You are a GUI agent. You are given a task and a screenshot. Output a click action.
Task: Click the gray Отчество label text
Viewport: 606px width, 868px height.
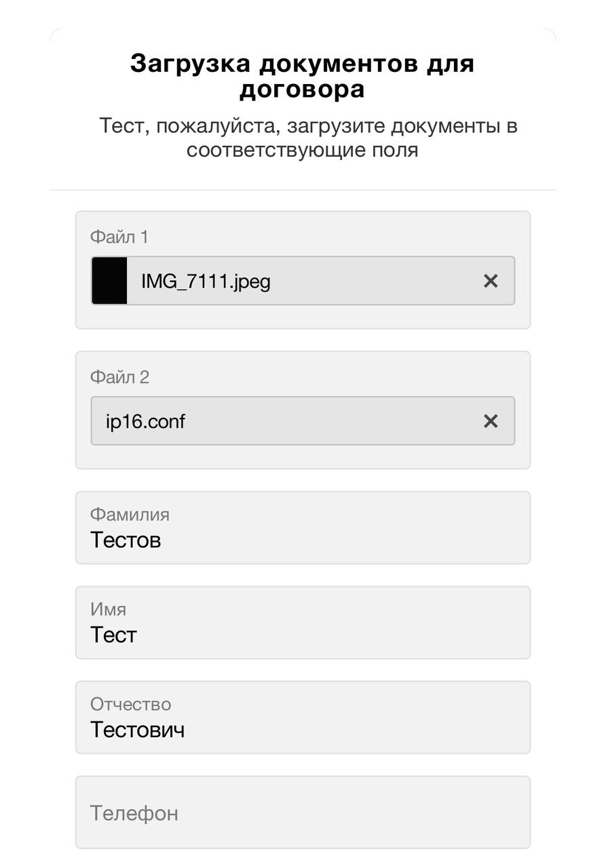130,705
